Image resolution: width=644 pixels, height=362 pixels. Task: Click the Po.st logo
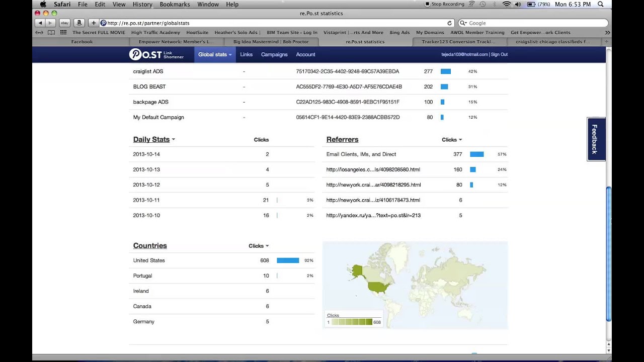(x=156, y=54)
